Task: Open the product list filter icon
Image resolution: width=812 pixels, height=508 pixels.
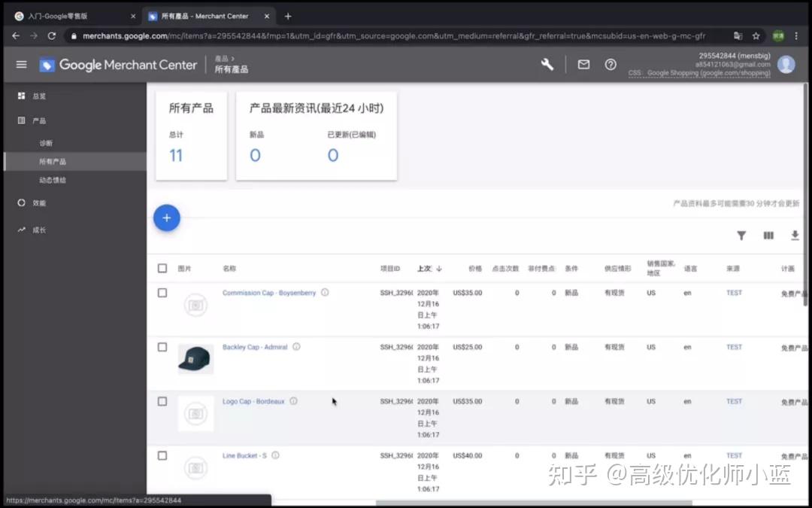Action: pos(741,236)
